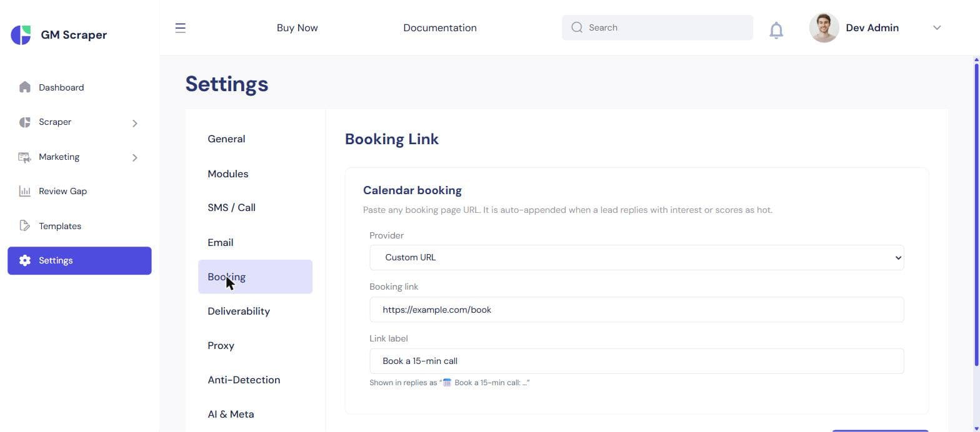Image resolution: width=980 pixels, height=432 pixels.
Task: Expand the Marketing submenu chevron
Action: click(134, 157)
